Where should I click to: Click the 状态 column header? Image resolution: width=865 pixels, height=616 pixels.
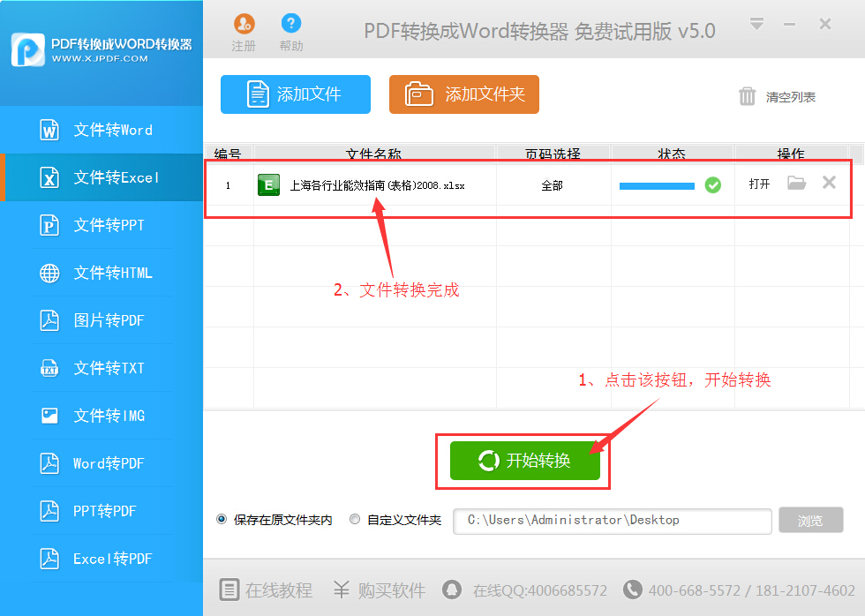point(672,154)
